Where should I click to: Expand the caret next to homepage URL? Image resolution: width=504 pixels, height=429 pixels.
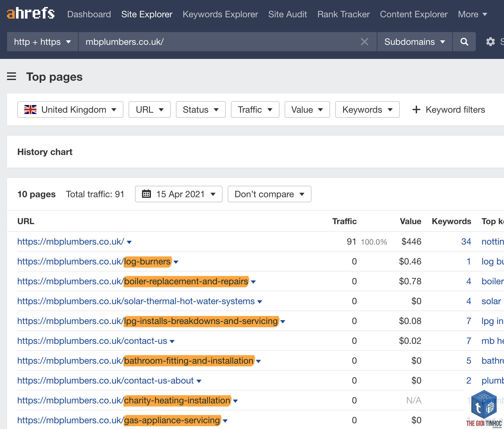129,242
